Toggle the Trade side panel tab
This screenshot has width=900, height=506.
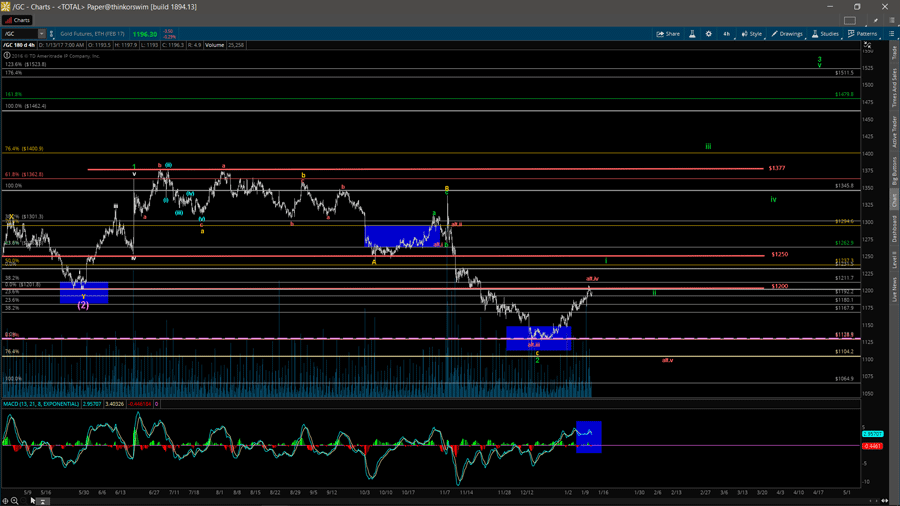(894, 53)
